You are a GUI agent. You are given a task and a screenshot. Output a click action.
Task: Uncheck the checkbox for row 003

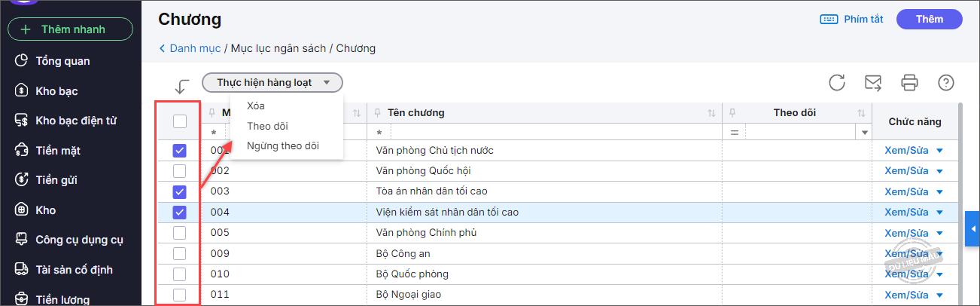click(x=179, y=191)
